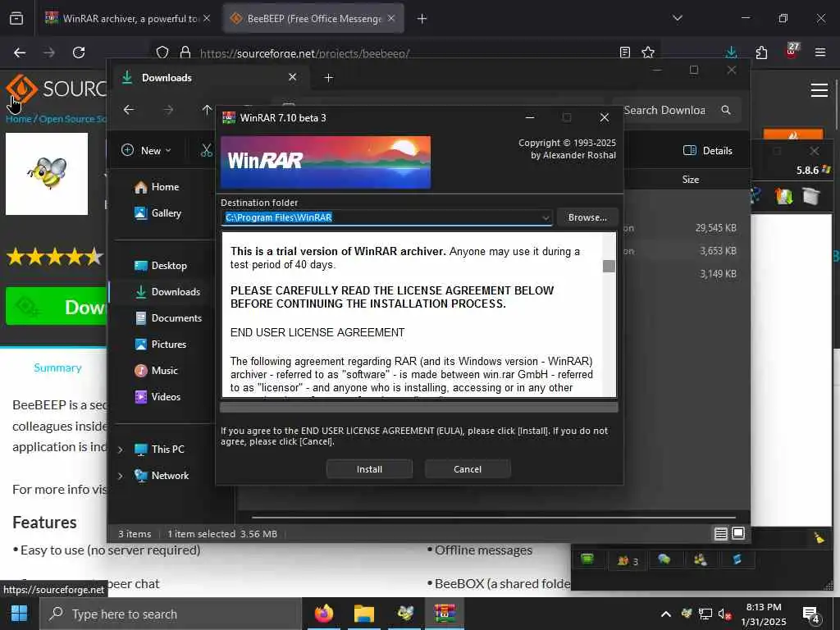Click the license text scrollbar thumb
840x630 pixels.
pyautogui.click(x=609, y=266)
